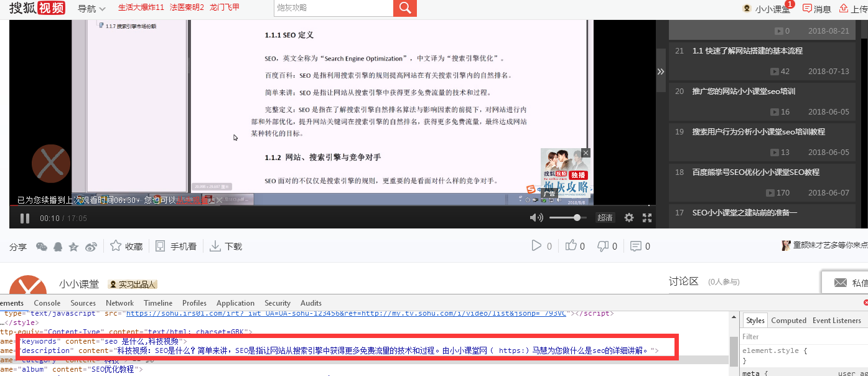Play playlist item 18 百度熊掌号SEO优化
This screenshot has height=376, width=868.
(762, 182)
